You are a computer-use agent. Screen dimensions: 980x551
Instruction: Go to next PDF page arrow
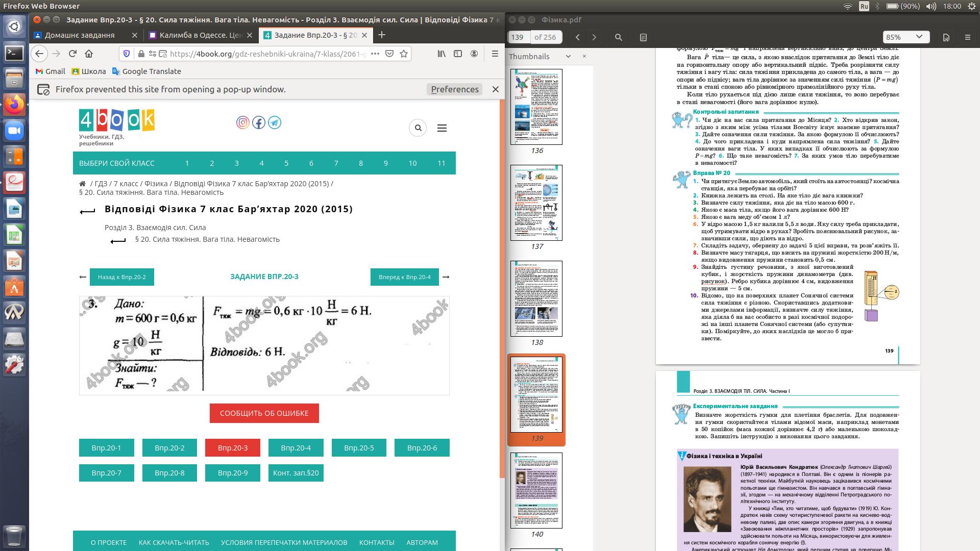point(594,37)
